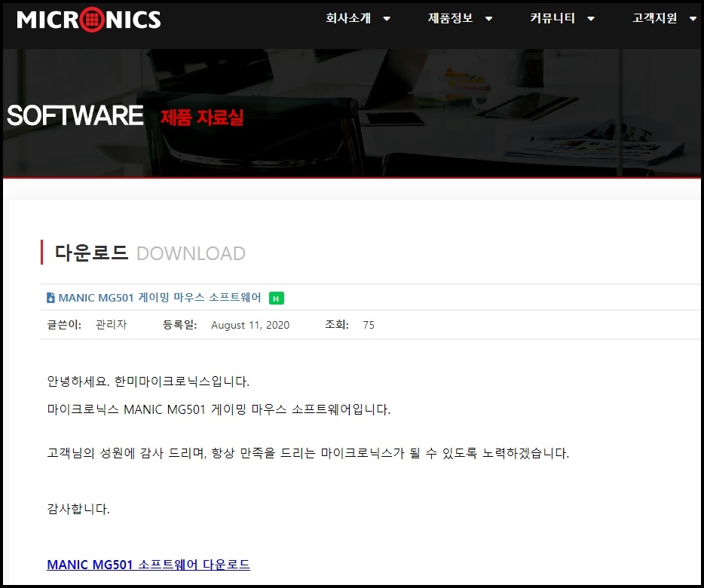The height and width of the screenshot is (588, 704).
Task: Click the 다운로드 section heading
Action: [92, 253]
